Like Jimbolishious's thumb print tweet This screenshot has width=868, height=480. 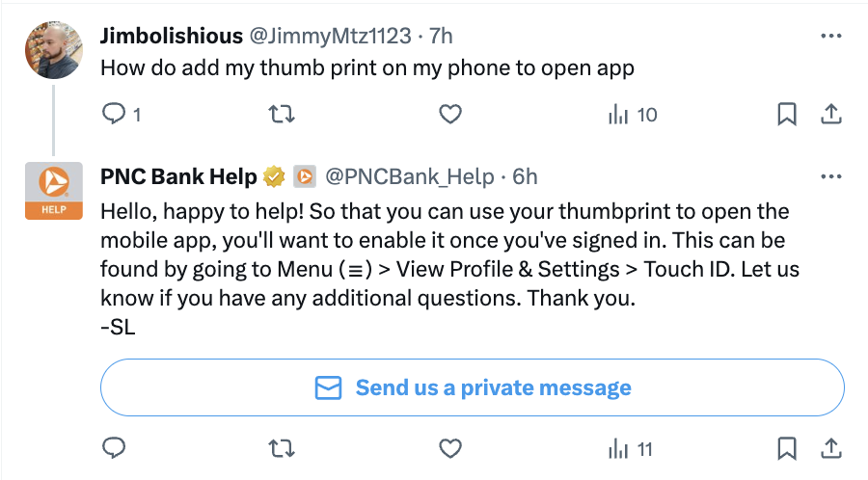click(449, 115)
